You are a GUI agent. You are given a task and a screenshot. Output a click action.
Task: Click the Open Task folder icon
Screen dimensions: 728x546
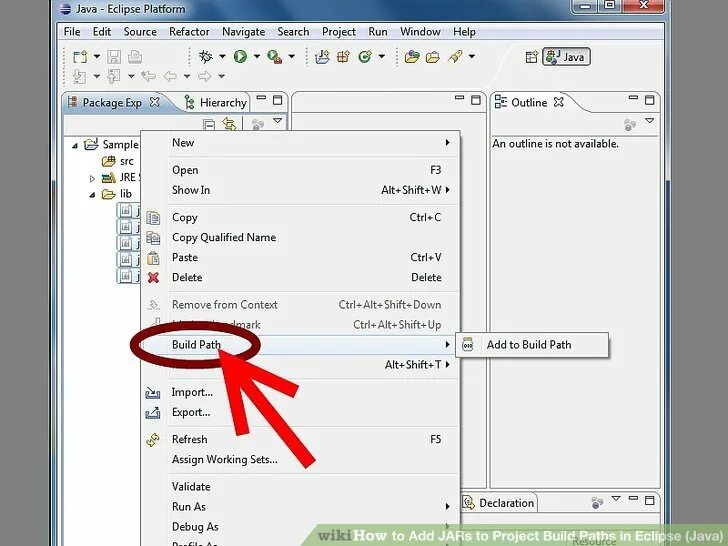(433, 57)
